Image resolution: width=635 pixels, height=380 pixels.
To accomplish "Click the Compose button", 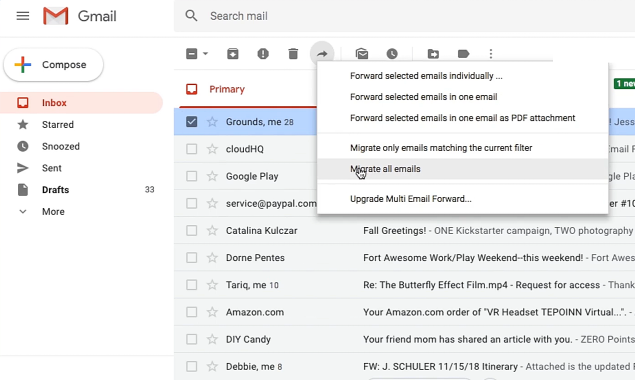I will coord(53,64).
